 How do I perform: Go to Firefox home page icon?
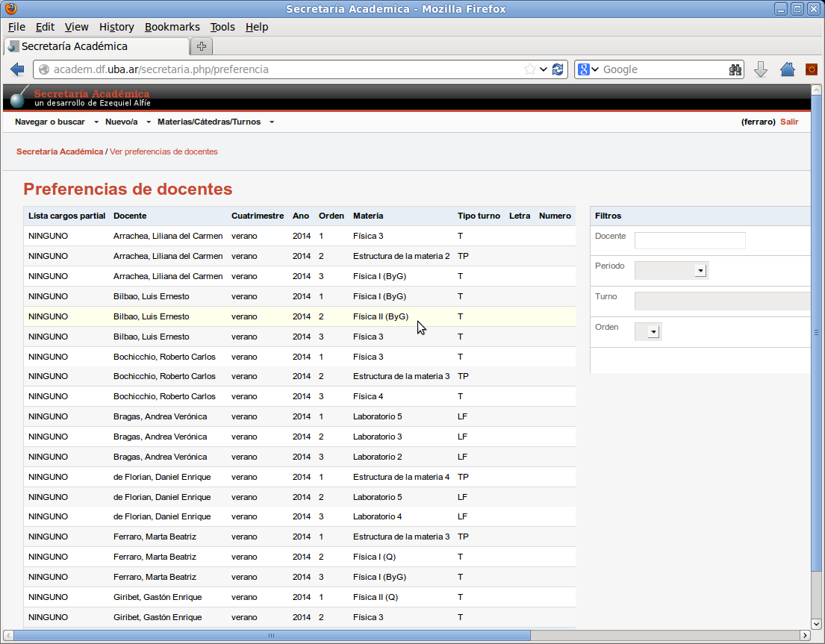pos(787,69)
